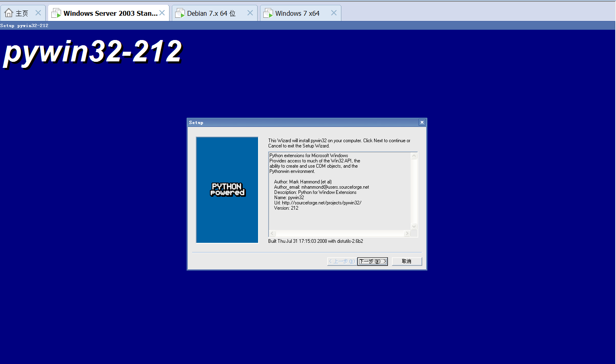Click the Python Powered logo image
This screenshot has height=364, width=616.
tap(227, 189)
